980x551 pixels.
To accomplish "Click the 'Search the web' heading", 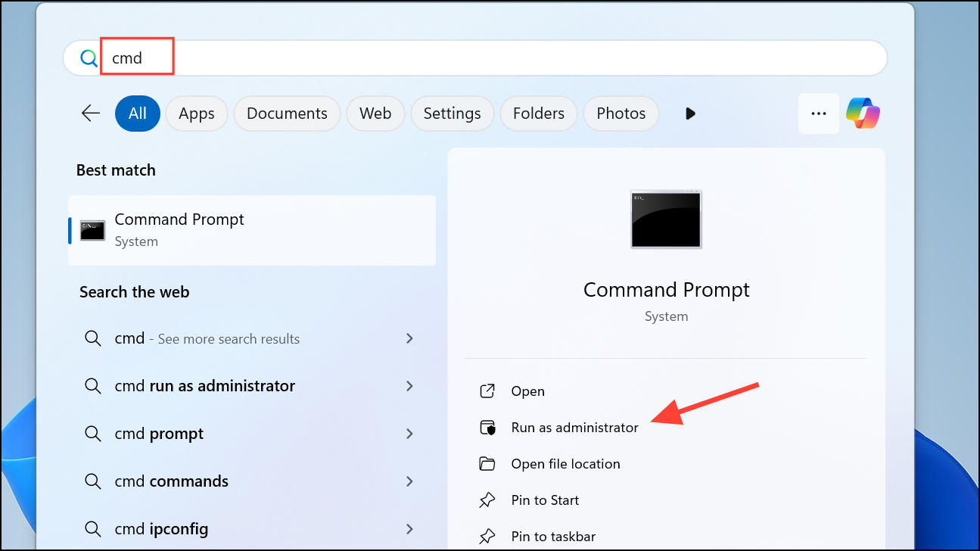I will click(135, 292).
